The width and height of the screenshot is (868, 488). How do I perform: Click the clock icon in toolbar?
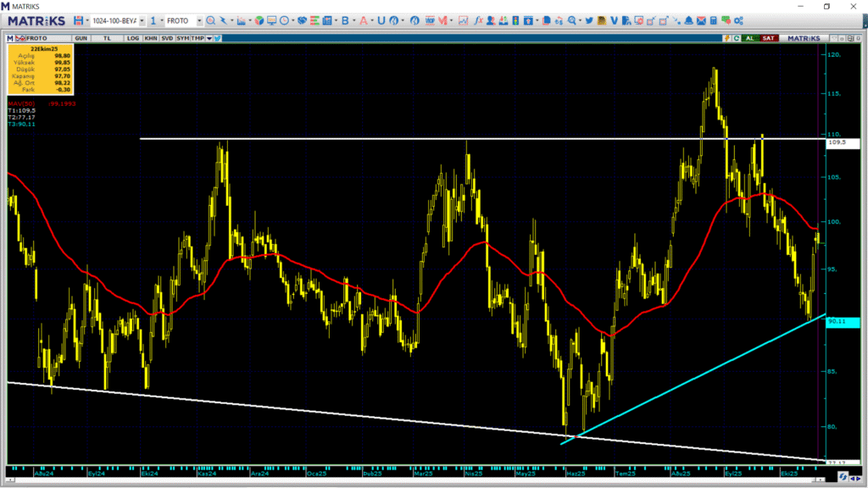click(x=282, y=20)
